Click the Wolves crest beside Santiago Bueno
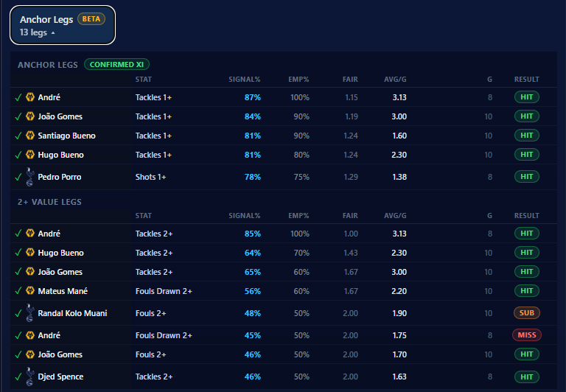This screenshot has height=392, width=566. (30, 136)
